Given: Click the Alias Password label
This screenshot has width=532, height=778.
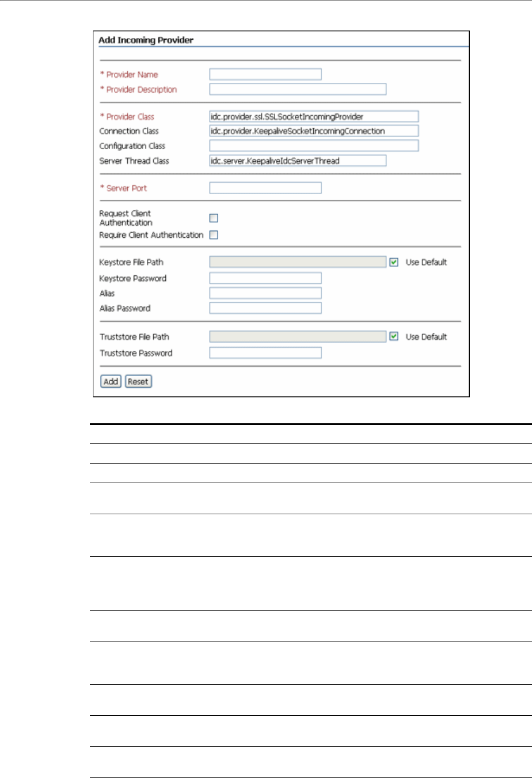Looking at the screenshot, I should (125, 308).
